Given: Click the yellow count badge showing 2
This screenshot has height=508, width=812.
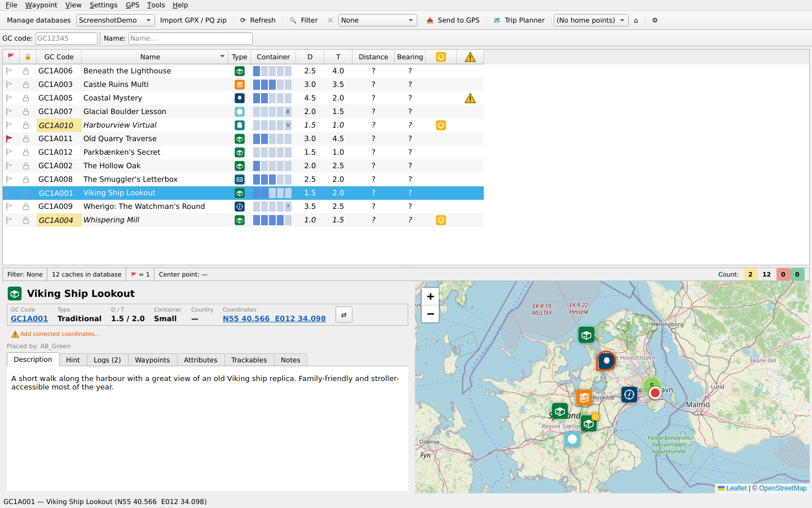Looking at the screenshot, I should (x=751, y=274).
